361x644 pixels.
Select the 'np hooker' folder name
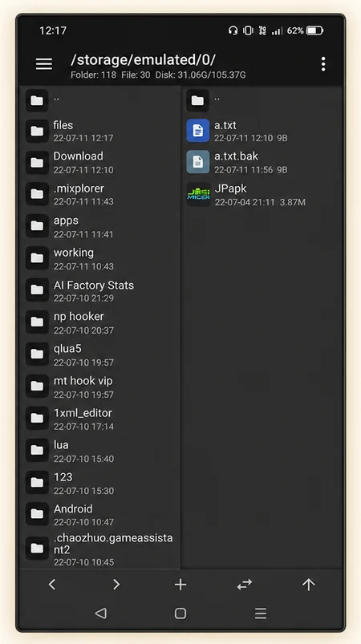click(79, 317)
